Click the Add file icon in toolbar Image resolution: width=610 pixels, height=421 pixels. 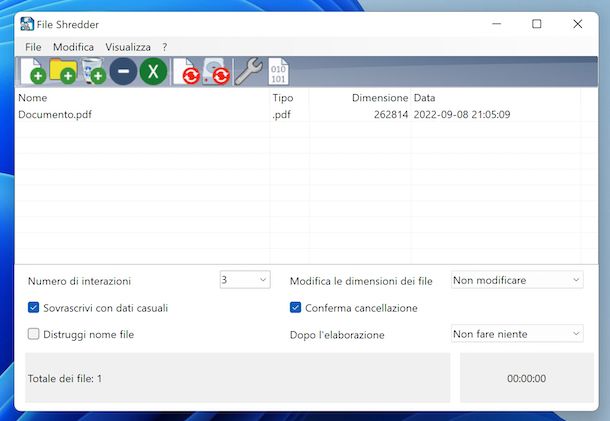(33, 71)
